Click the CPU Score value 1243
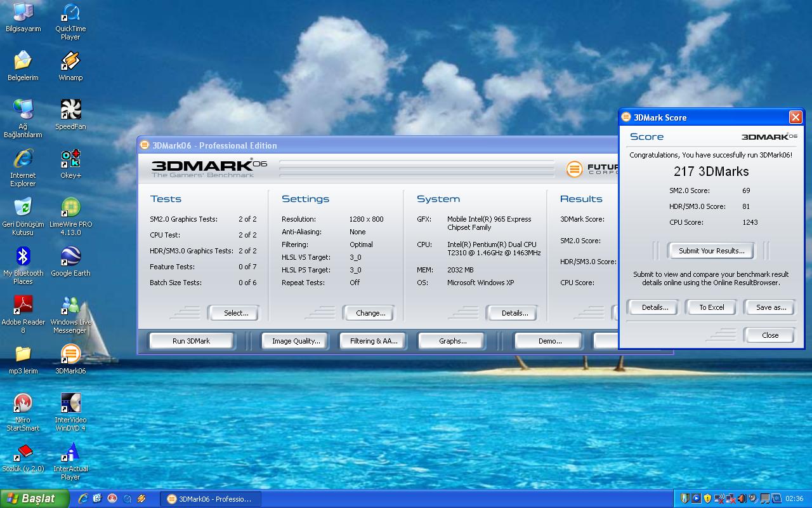The width and height of the screenshot is (812, 508). tap(750, 222)
